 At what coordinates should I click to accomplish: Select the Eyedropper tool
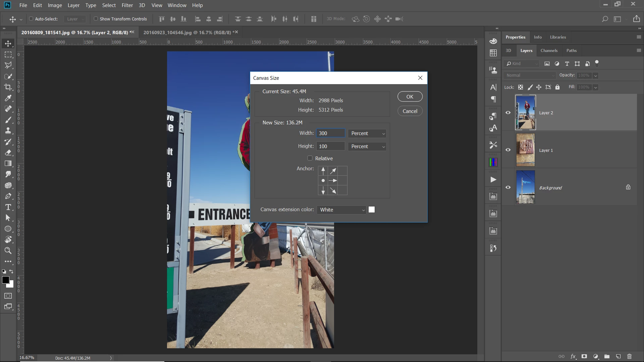(8, 98)
